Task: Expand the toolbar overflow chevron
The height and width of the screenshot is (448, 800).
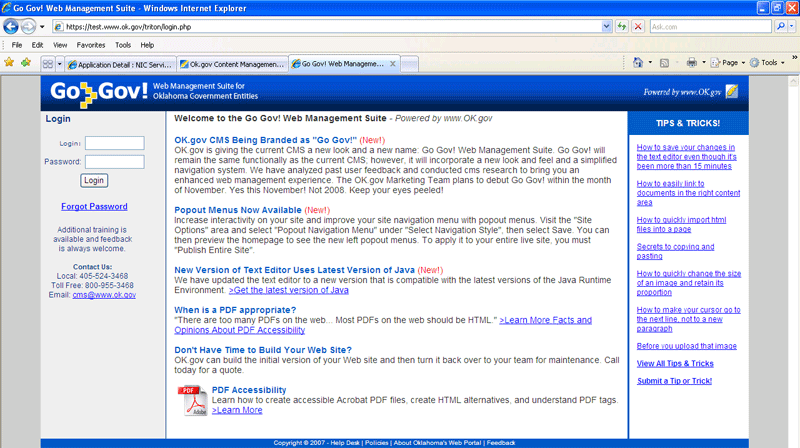Action: 794,58
